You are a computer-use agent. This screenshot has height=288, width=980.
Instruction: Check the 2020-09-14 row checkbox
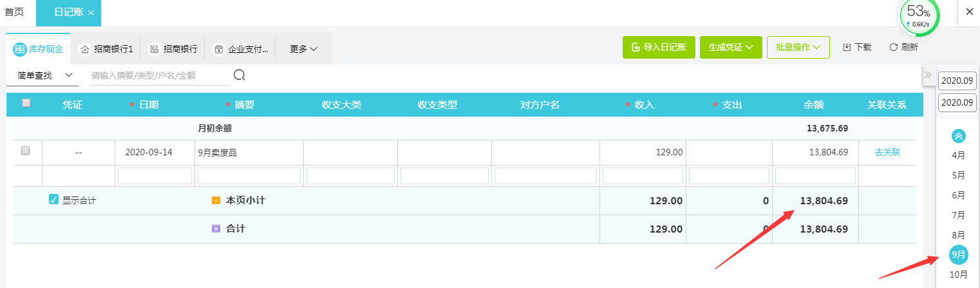(x=26, y=151)
